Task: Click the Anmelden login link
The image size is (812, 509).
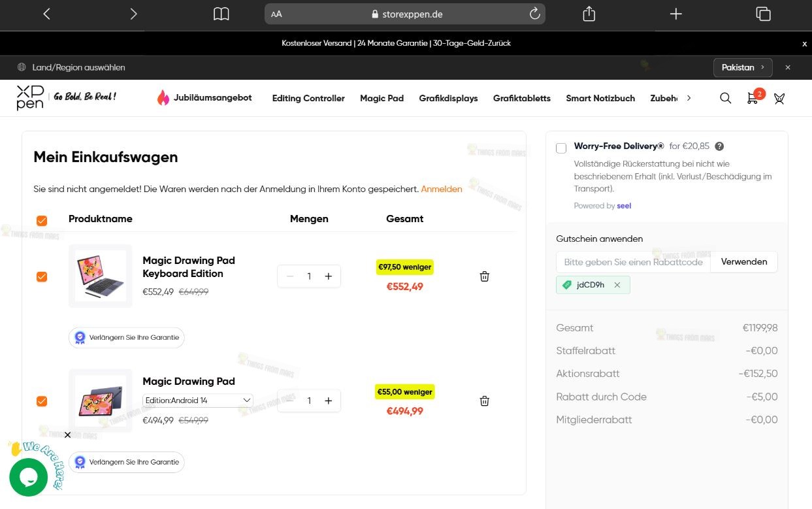Action: (442, 189)
